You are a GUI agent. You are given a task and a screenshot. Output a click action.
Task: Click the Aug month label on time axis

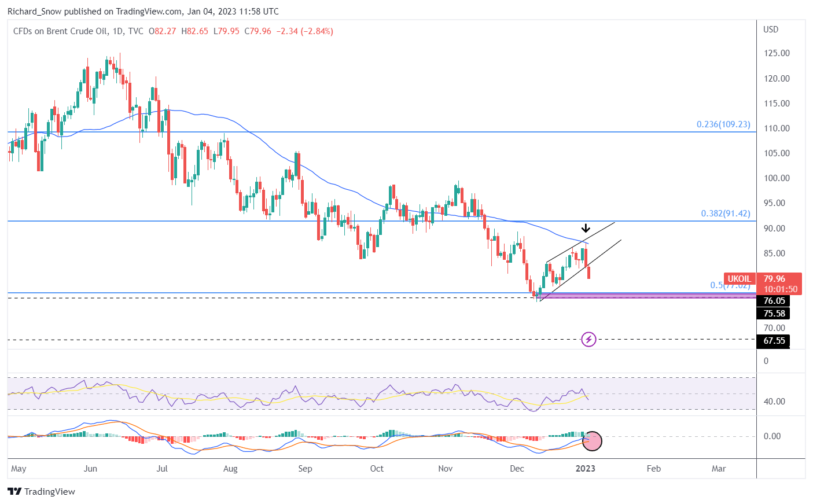pyautogui.click(x=230, y=469)
